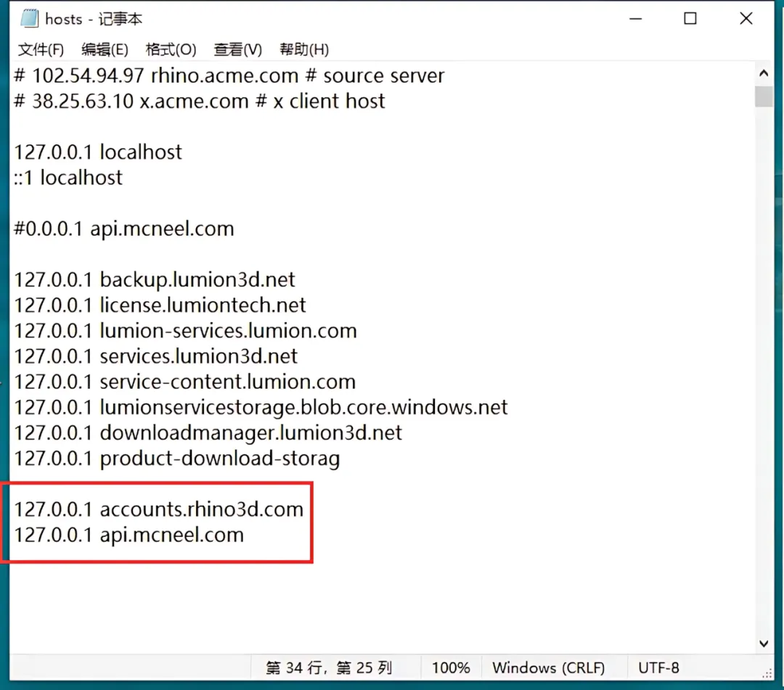
Task: Click the 100% zoom status entry
Action: [x=451, y=668]
